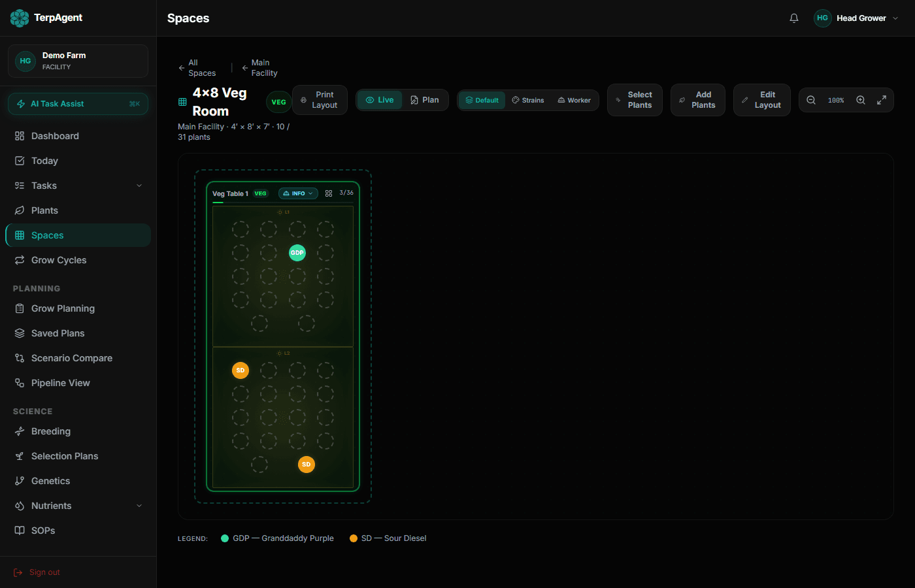Image resolution: width=915 pixels, height=588 pixels.
Task: Click the Add Plants button
Action: pos(697,99)
